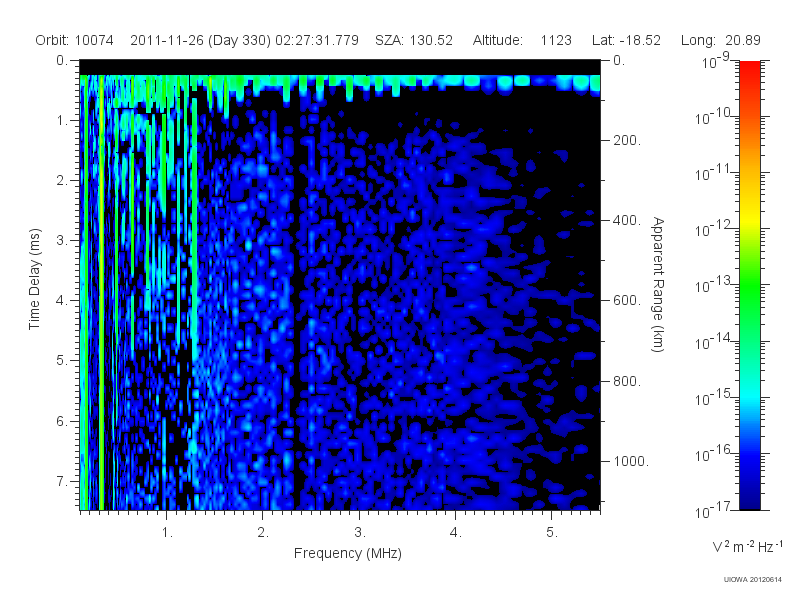The image size is (800, 600).
Task: Click the Lat: -18.52 value
Action: tap(626, 40)
